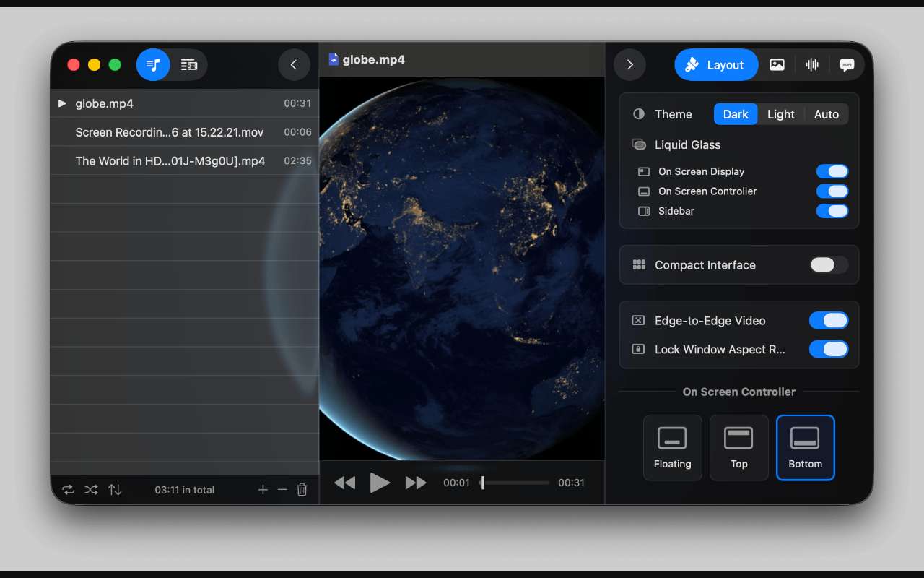
Task: Clear playlist with trash icon
Action: [x=302, y=490]
